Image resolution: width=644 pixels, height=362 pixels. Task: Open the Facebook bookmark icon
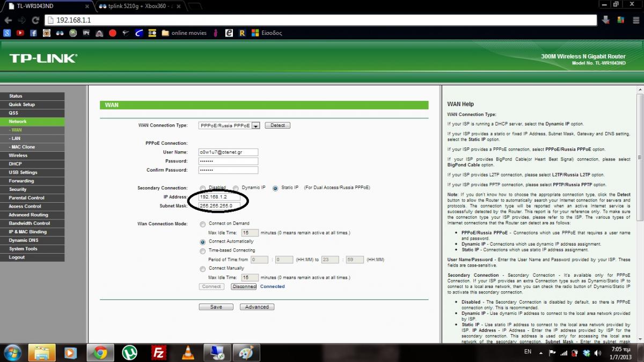click(x=33, y=33)
